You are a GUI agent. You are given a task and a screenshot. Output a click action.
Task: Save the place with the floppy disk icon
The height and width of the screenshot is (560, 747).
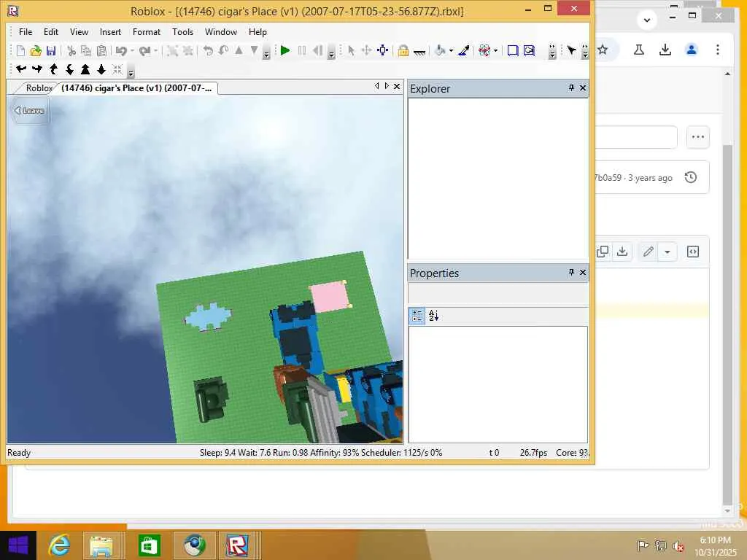51,50
